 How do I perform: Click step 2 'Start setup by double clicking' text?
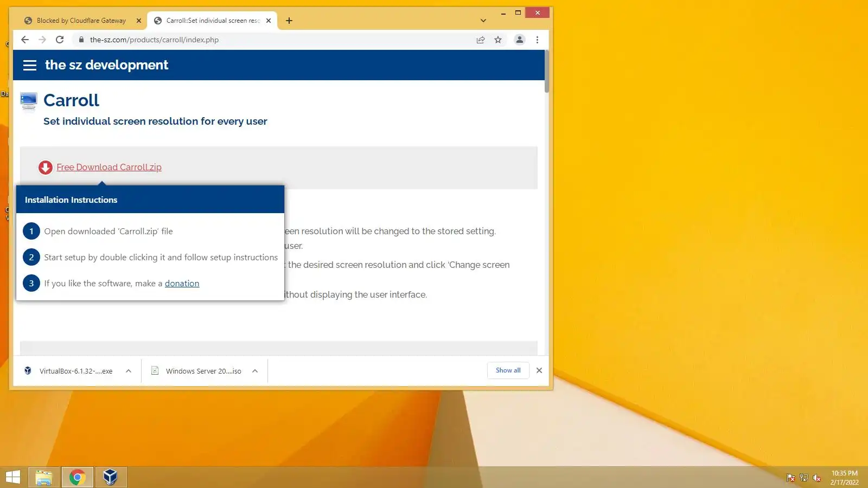(x=161, y=258)
